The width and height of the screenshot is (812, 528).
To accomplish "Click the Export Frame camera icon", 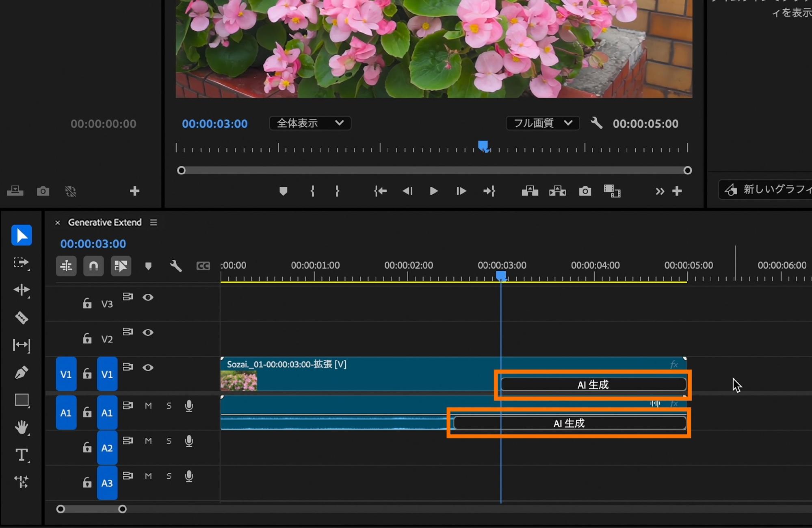I will pyautogui.click(x=585, y=191).
